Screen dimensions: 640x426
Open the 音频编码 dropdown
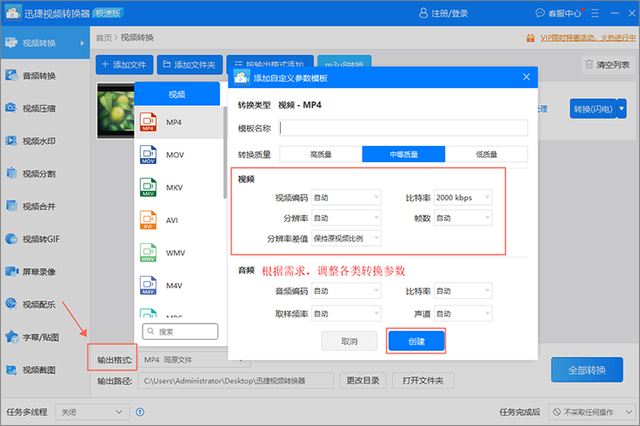[346, 291]
